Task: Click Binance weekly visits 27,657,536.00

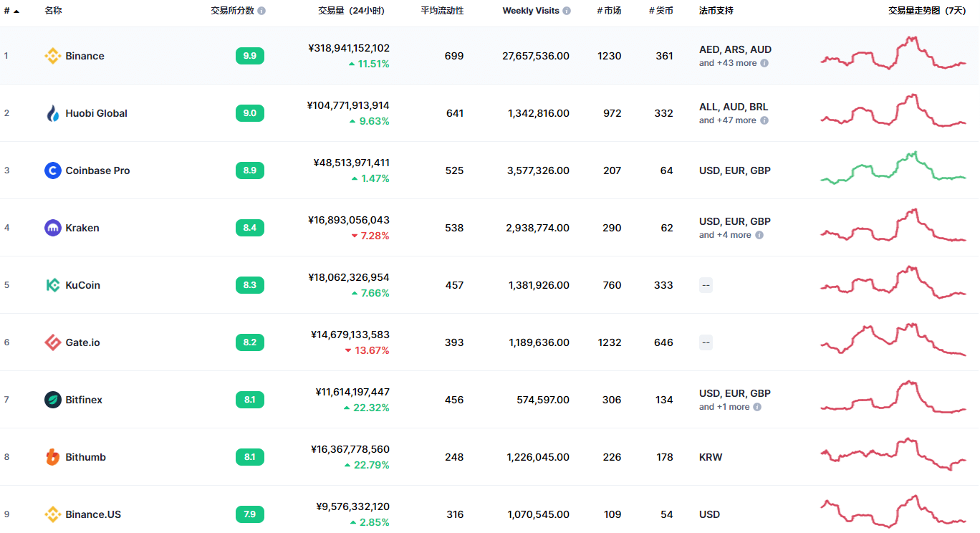Action: [x=536, y=56]
